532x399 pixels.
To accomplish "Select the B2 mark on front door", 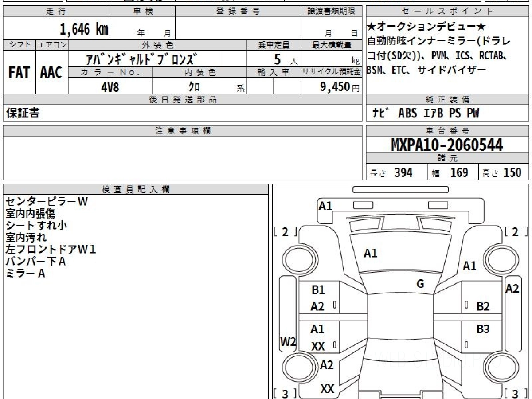I will pyautogui.click(x=483, y=306).
